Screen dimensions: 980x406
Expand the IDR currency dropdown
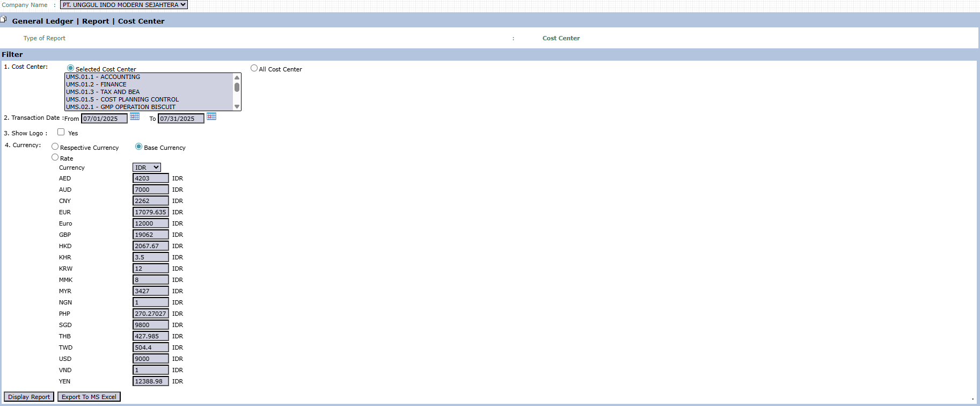point(147,168)
